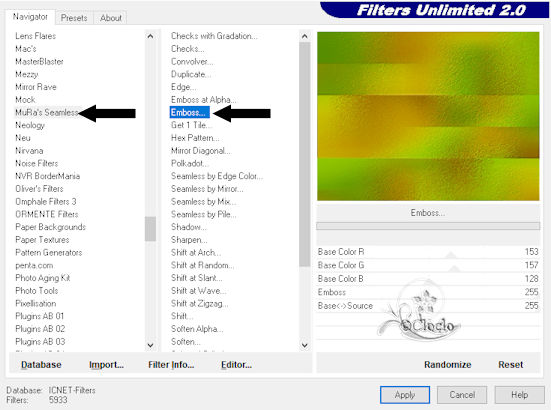Open the About tab
The image size is (551, 410).
(111, 18)
